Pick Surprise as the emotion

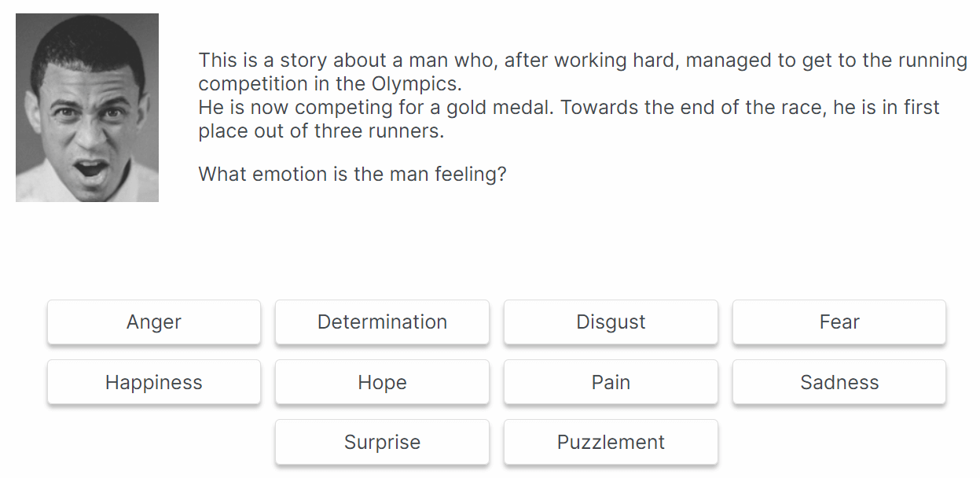(x=382, y=443)
